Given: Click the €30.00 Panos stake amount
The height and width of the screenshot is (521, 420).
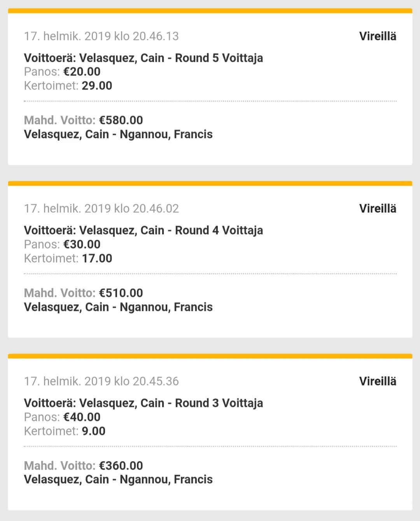Looking at the screenshot, I should 82,244.
